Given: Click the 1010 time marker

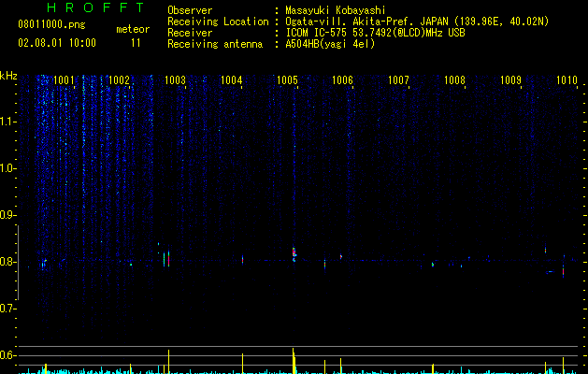Looking at the screenshot, I should [x=566, y=80].
